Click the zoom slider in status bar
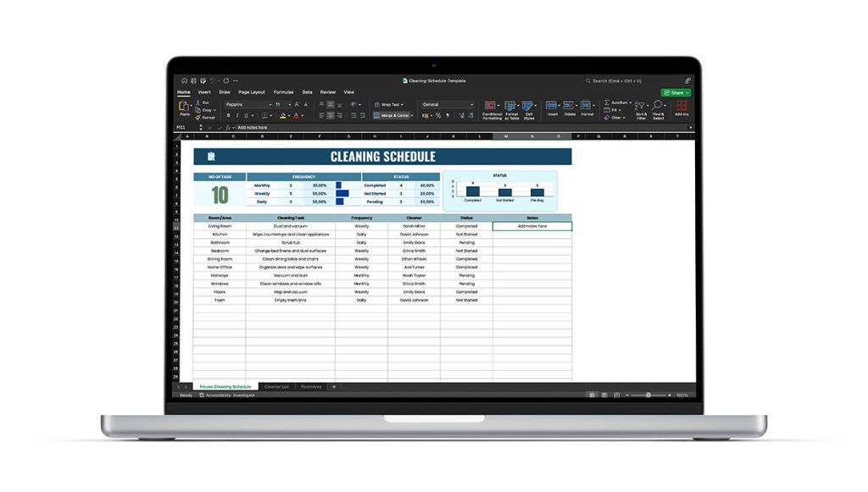This screenshot has height=492, width=868. (x=648, y=395)
